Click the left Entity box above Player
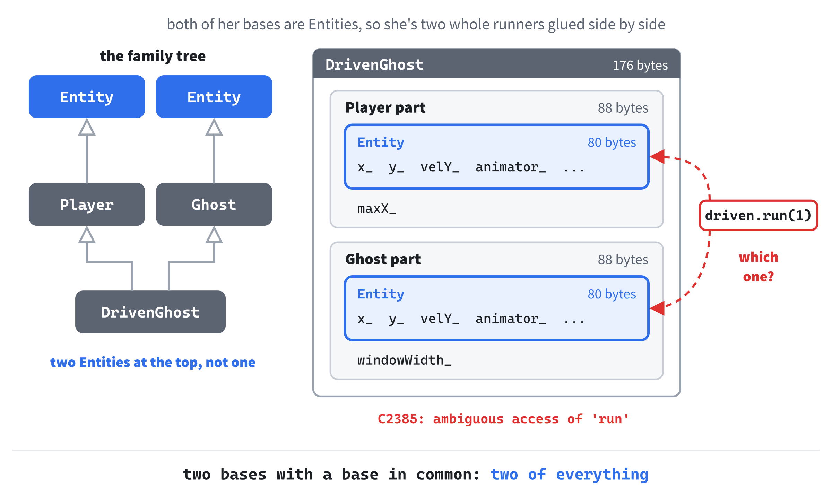The image size is (832, 504). [87, 97]
